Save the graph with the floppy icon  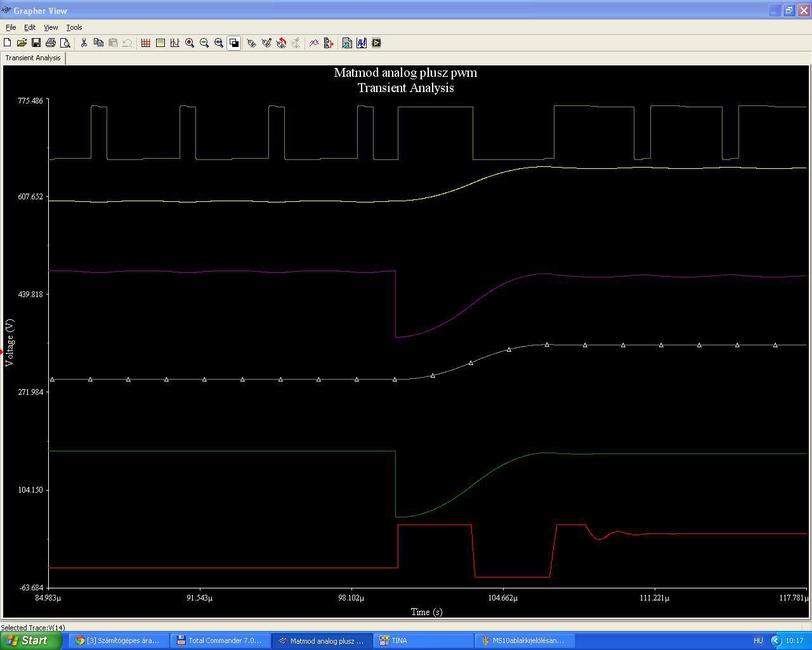(x=36, y=43)
